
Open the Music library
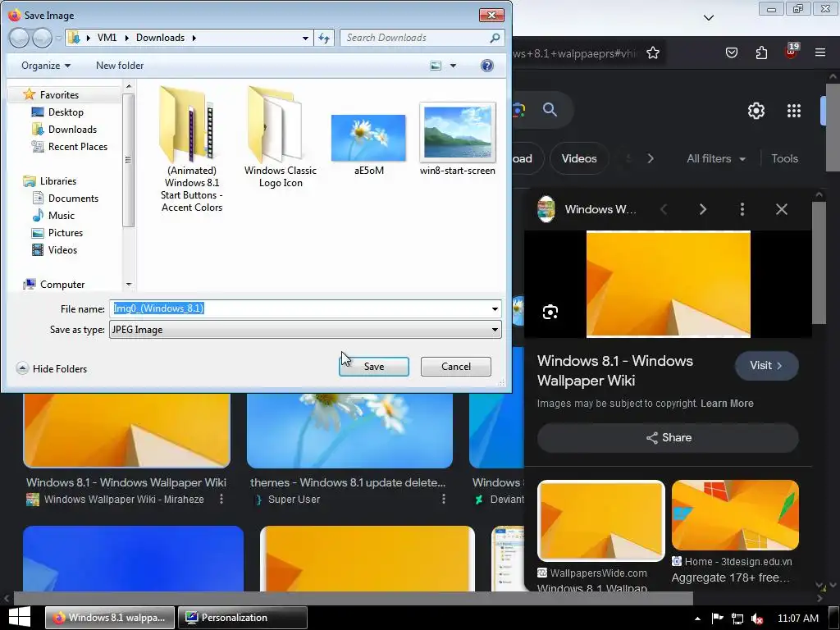point(61,216)
